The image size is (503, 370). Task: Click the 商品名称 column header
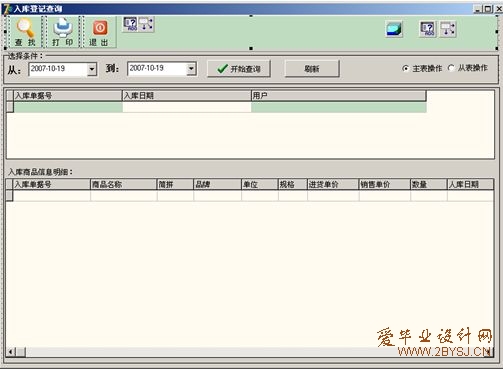[x=124, y=184]
